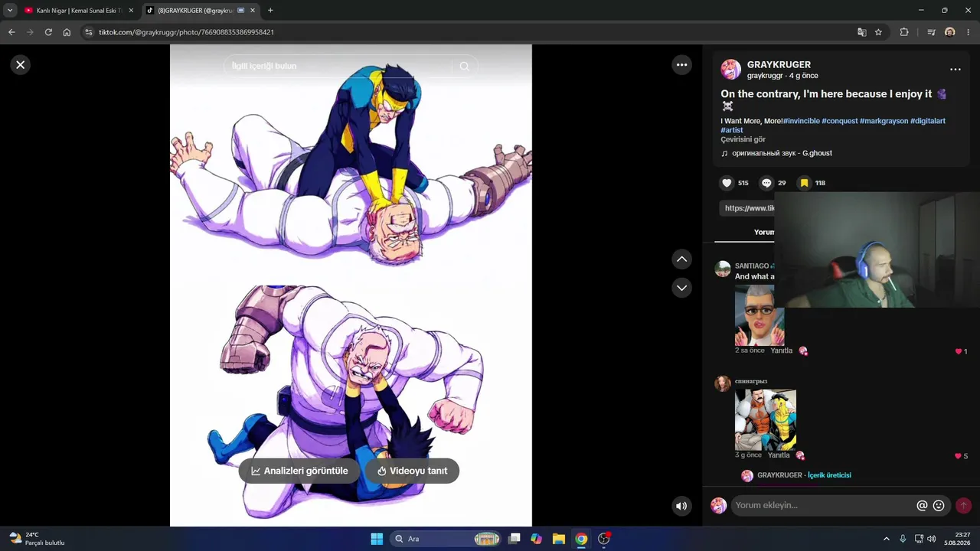Open the Copilot icon on the taskbar

click(536, 539)
